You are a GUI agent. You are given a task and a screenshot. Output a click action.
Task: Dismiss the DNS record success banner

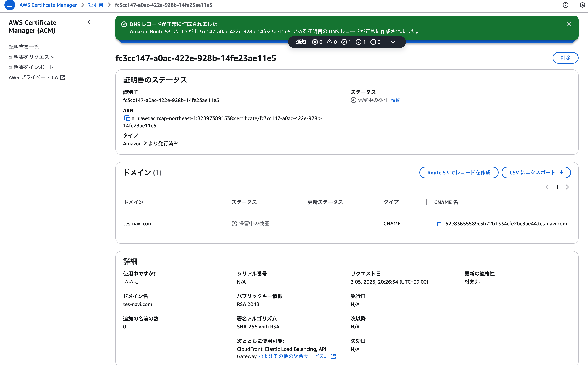coord(569,24)
